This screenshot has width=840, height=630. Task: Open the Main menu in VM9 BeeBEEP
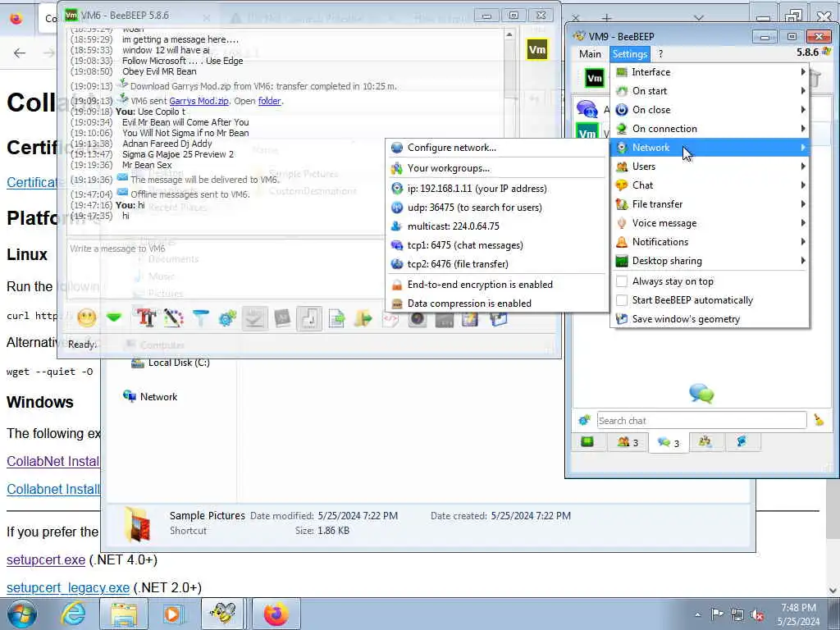(x=590, y=53)
